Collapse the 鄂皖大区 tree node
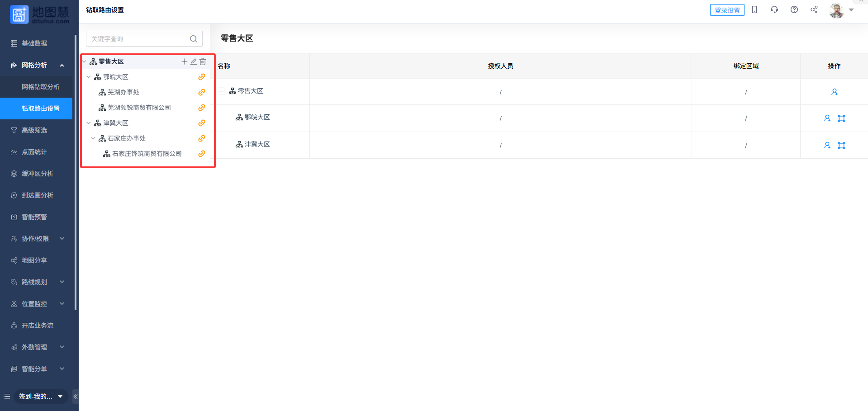The height and width of the screenshot is (411, 868). coord(89,77)
